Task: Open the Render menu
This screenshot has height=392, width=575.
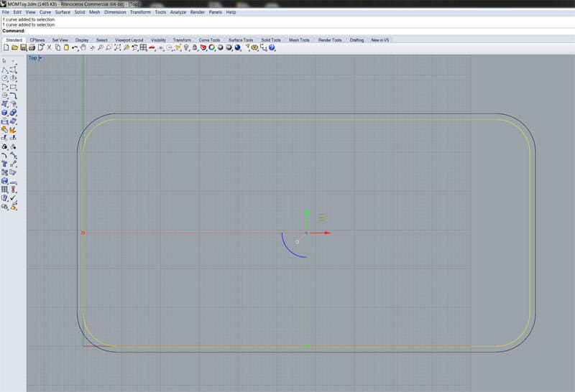Action: tap(197, 12)
